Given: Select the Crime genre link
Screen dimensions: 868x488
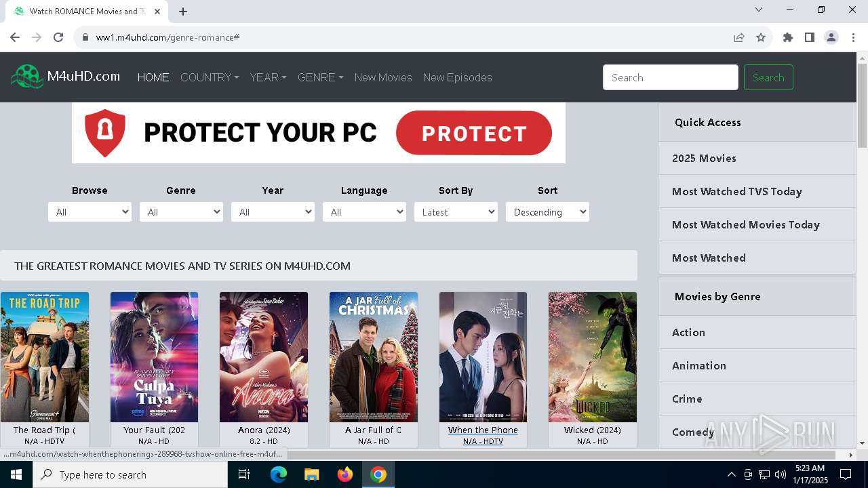Looking at the screenshot, I should [757, 399].
